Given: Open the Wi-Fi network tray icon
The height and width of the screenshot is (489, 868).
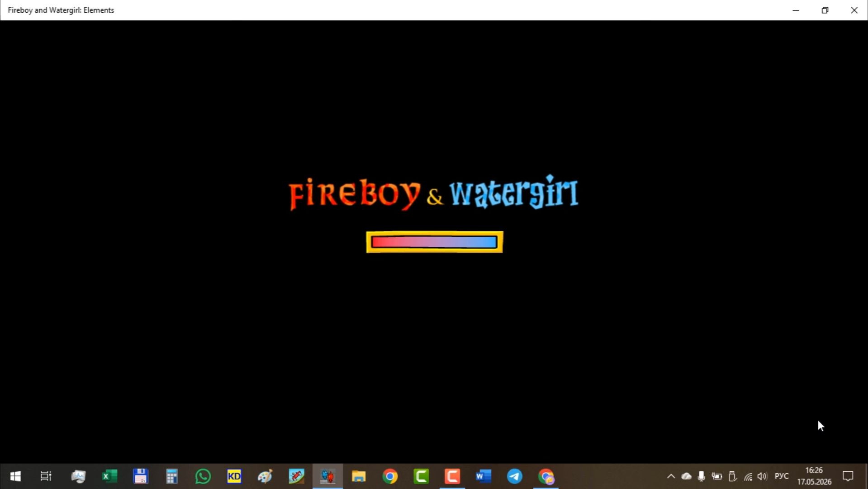Looking at the screenshot, I should [748, 476].
